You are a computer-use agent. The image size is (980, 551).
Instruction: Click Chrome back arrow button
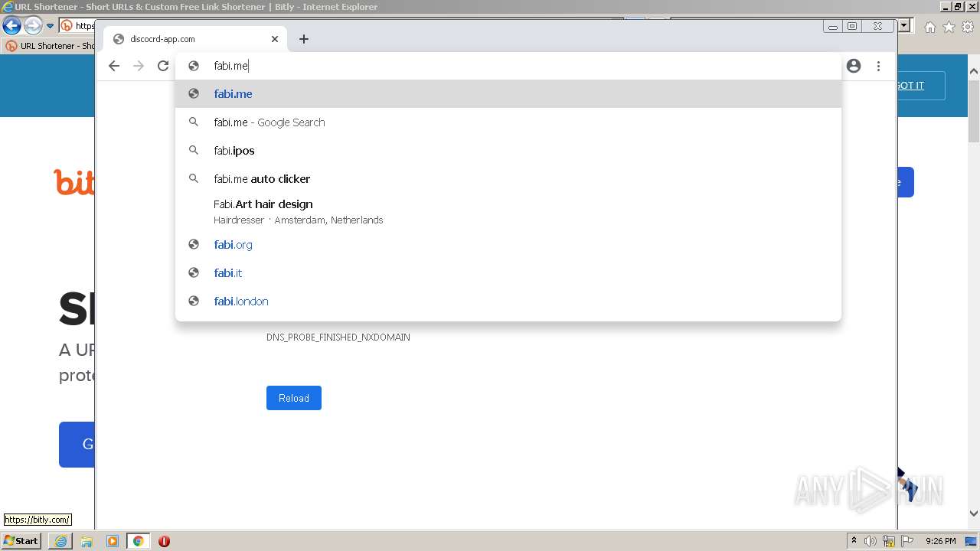tap(114, 66)
